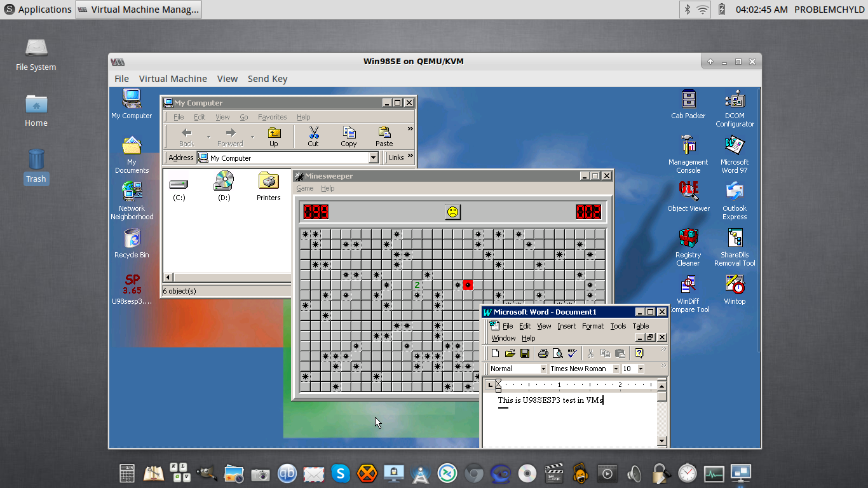The height and width of the screenshot is (488, 868).
Task: Select the Printers folder icon
Action: point(268,186)
